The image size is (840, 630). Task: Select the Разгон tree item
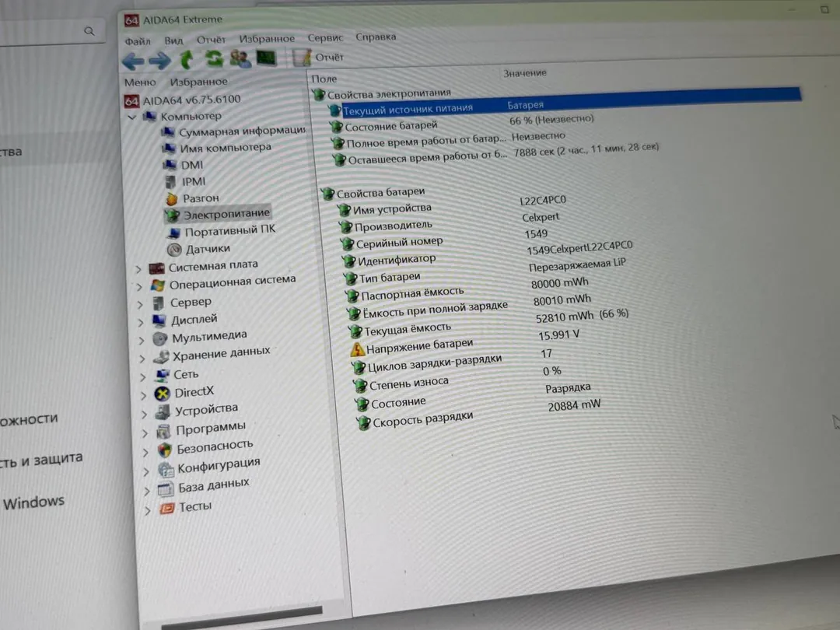tap(192, 198)
